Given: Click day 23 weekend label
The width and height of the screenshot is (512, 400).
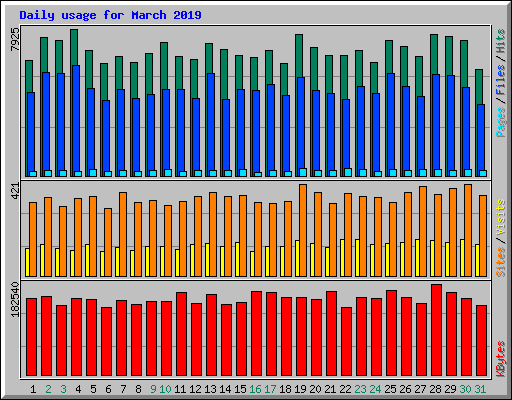Looking at the screenshot, I should click(360, 389).
